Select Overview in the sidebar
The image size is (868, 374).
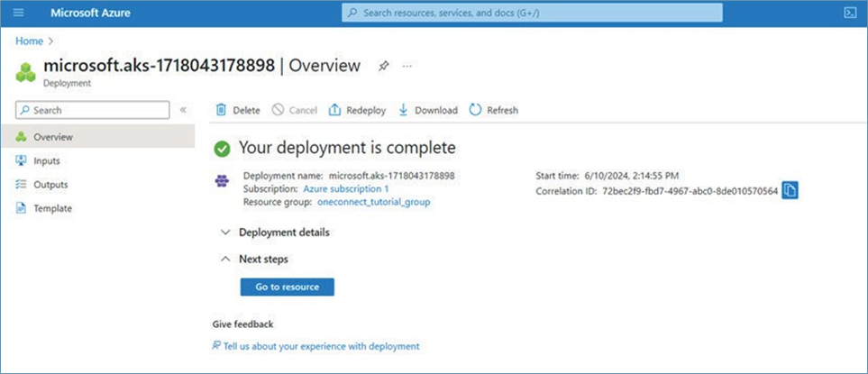point(52,137)
